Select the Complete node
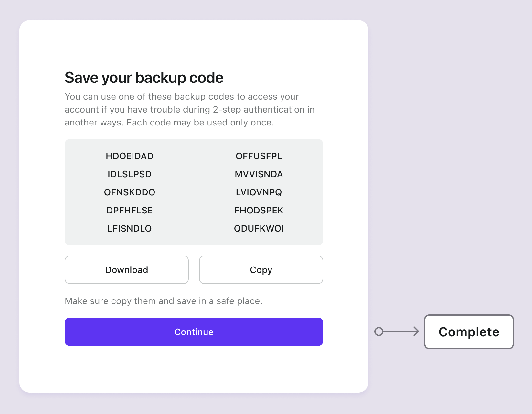This screenshot has width=532, height=414. click(x=469, y=332)
